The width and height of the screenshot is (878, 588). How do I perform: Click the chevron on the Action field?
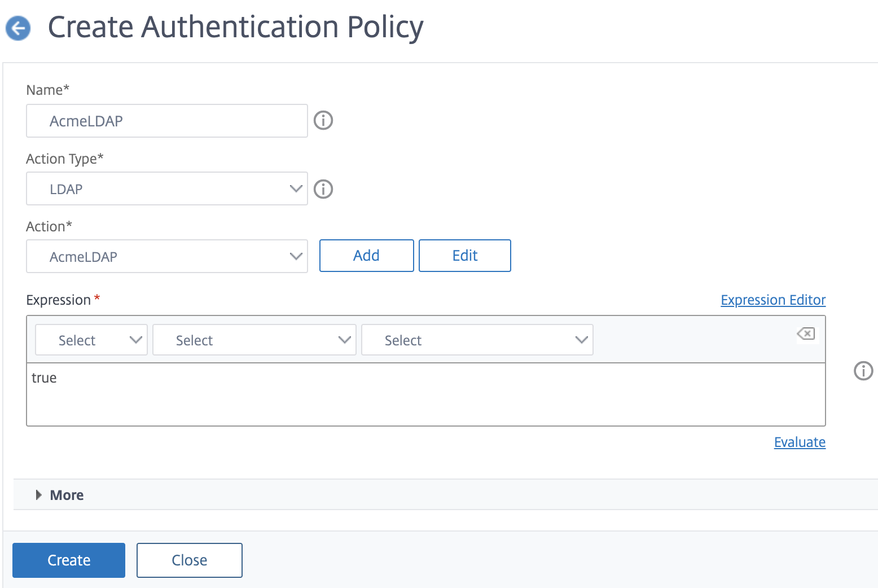coord(296,256)
